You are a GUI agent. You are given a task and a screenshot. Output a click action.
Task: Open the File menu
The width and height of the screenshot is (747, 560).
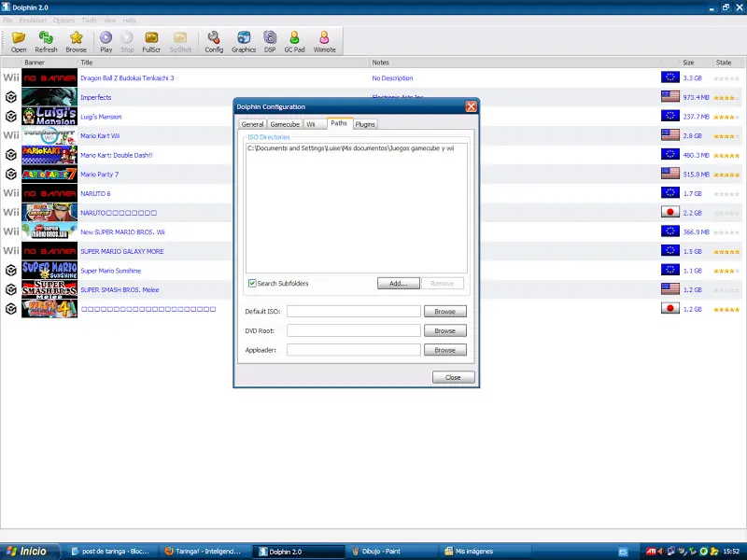point(7,20)
